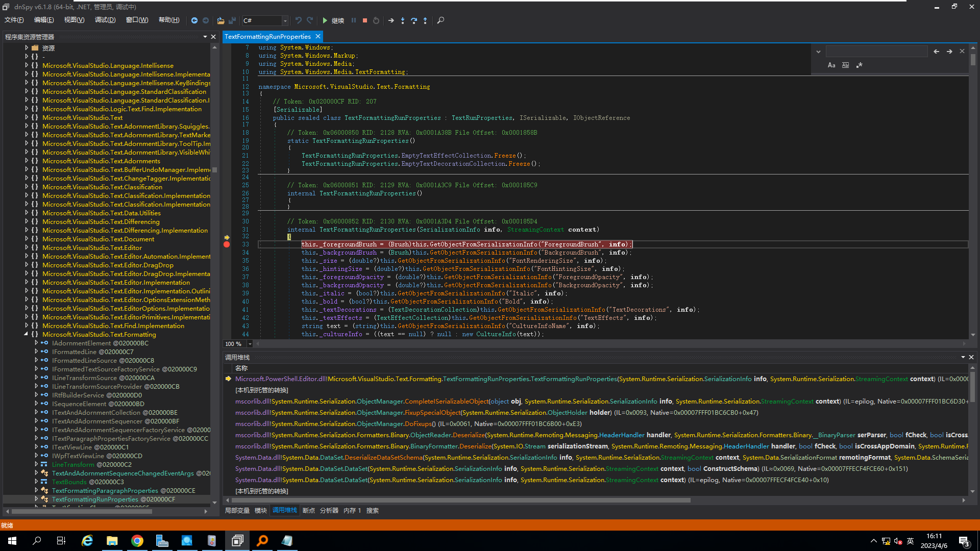
Task: Switch to the 断点 tab
Action: point(309,510)
